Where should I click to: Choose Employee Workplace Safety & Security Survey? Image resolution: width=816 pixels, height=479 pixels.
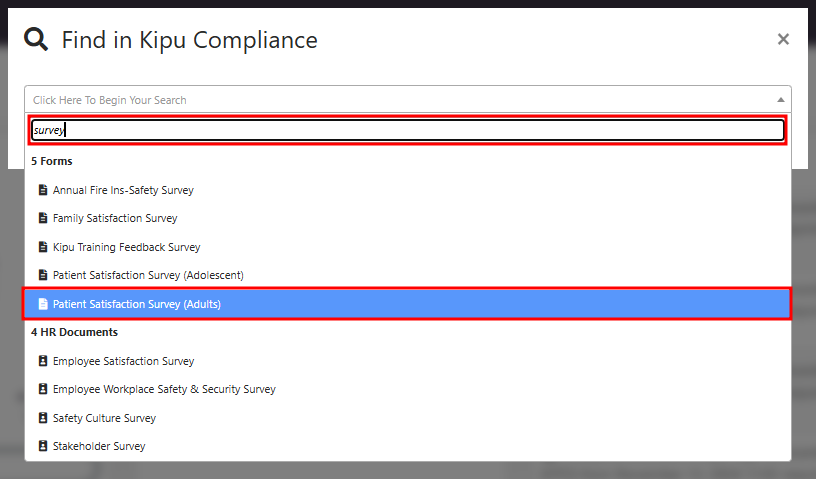(x=164, y=389)
